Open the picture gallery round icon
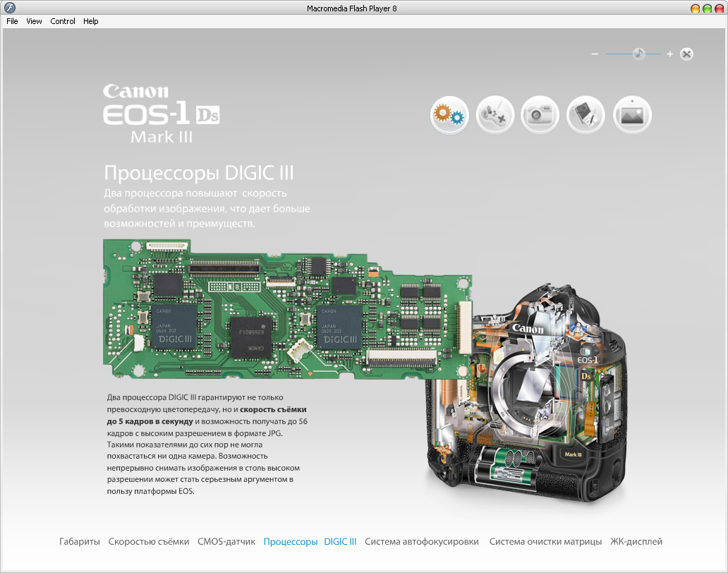The width and height of the screenshot is (728, 573). [x=632, y=115]
